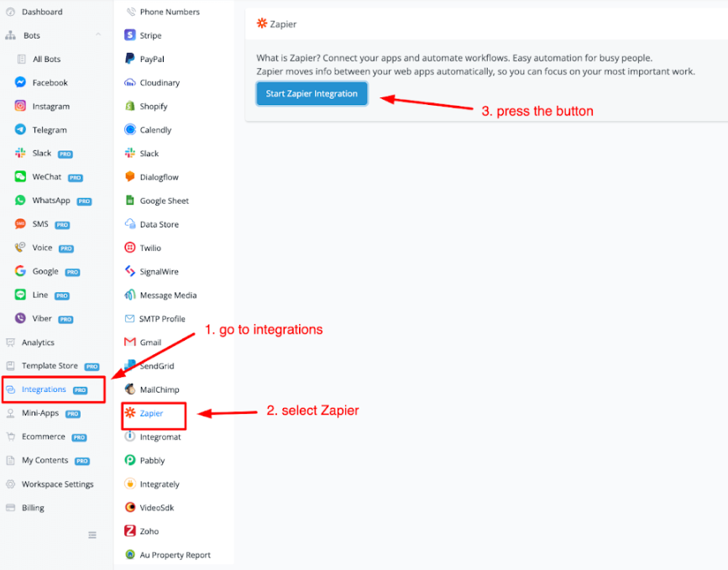Open the Integrations menu item

click(x=44, y=390)
